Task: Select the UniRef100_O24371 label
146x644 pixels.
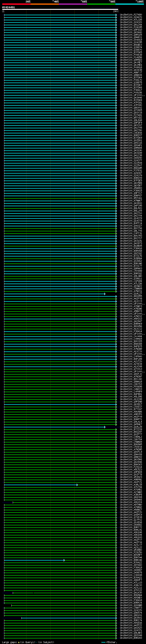Action: coord(131,631)
